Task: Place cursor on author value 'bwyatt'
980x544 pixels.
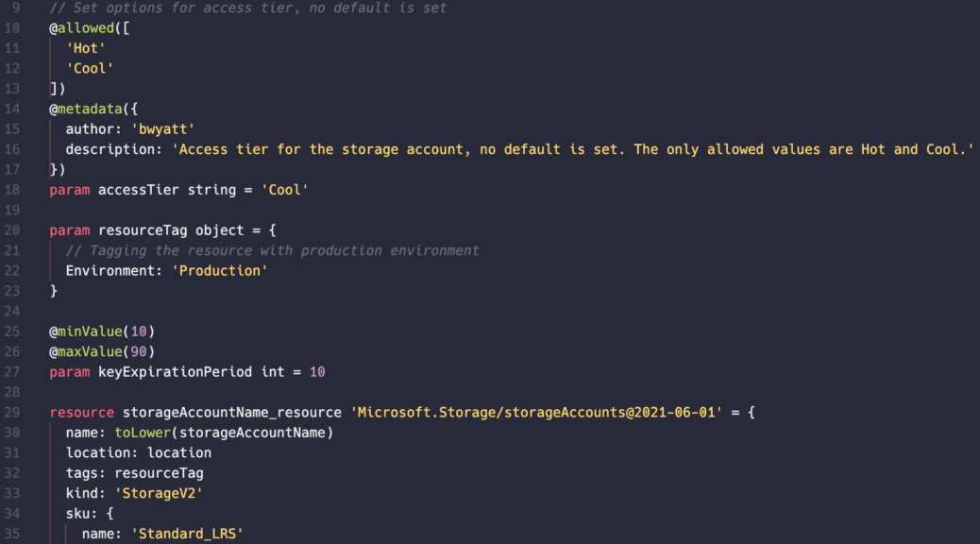Action: coord(163,129)
